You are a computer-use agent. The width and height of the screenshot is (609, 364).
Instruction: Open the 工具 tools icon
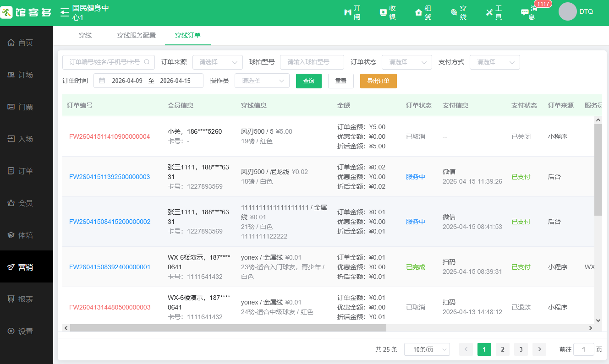[494, 12]
